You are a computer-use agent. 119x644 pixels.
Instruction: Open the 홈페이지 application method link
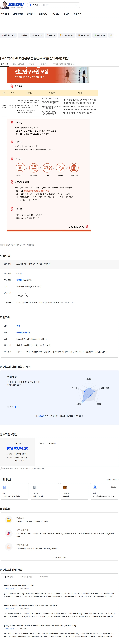tap(52, 443)
